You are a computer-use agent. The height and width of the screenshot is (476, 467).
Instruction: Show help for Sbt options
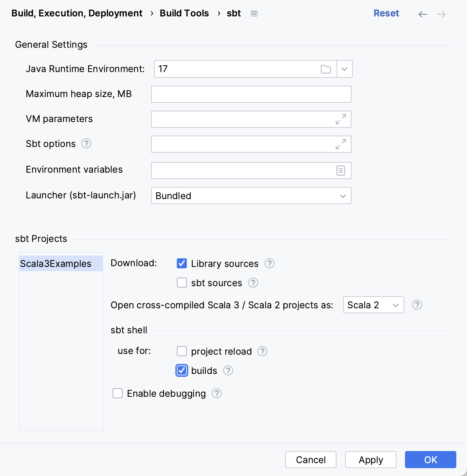click(86, 144)
